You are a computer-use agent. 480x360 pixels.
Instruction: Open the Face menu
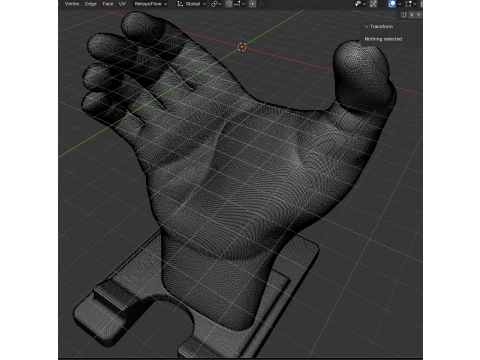click(x=108, y=4)
